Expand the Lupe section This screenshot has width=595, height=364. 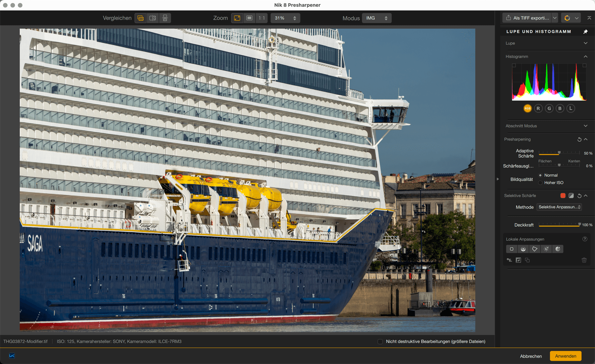coord(585,43)
